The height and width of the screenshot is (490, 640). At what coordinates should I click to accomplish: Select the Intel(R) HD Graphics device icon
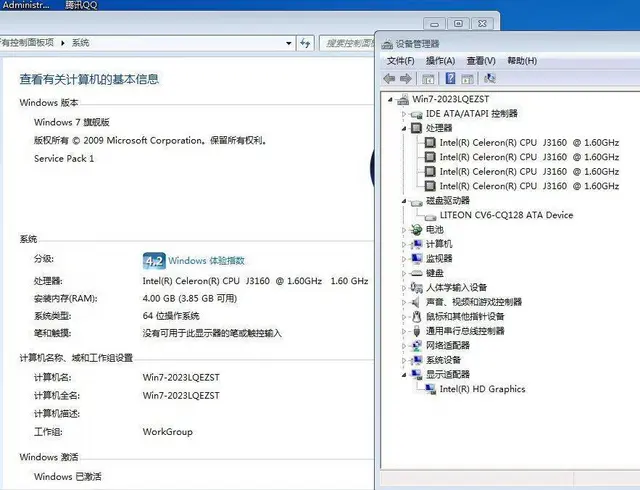[x=430, y=389]
